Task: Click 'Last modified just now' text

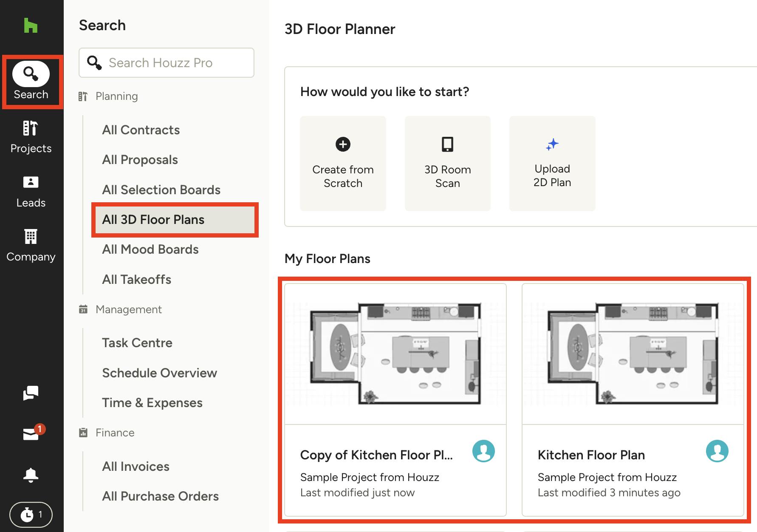Action: coord(357,493)
